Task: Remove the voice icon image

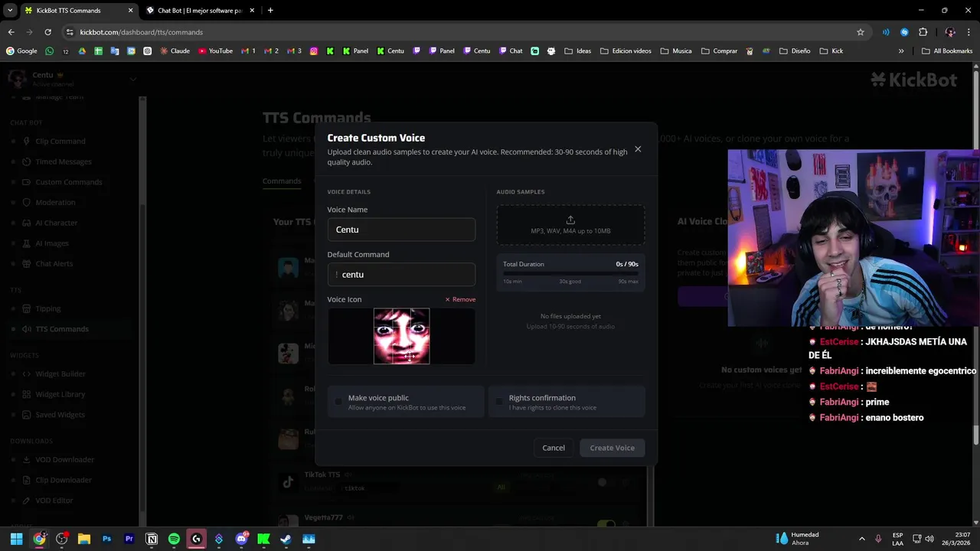Action: pyautogui.click(x=461, y=299)
